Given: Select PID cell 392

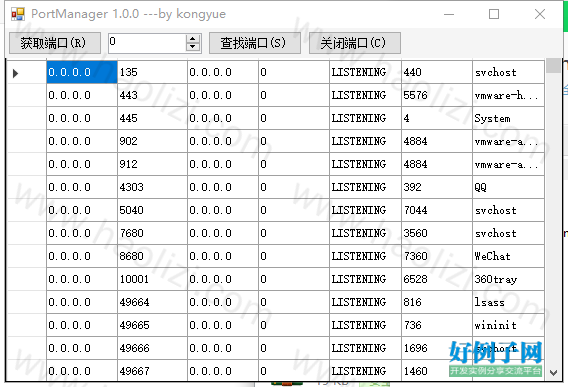Looking at the screenshot, I should pyautogui.click(x=437, y=187).
